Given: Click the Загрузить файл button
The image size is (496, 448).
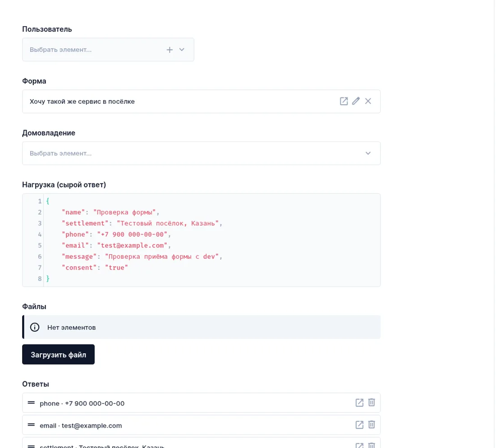Looking at the screenshot, I should 58,354.
